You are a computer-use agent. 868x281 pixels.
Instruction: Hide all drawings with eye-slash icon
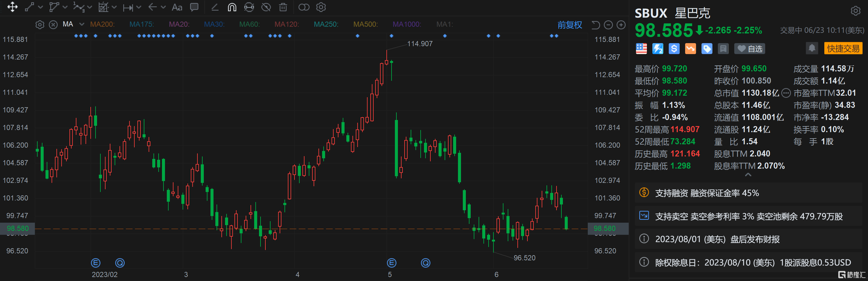click(x=266, y=7)
